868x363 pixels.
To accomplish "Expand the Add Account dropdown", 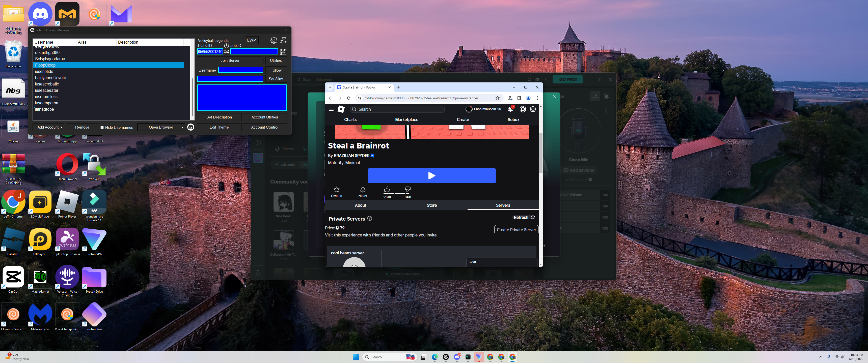I will coord(62,127).
